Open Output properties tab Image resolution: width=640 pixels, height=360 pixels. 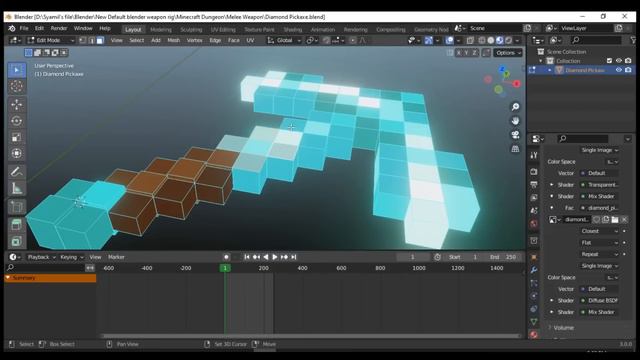[534, 185]
